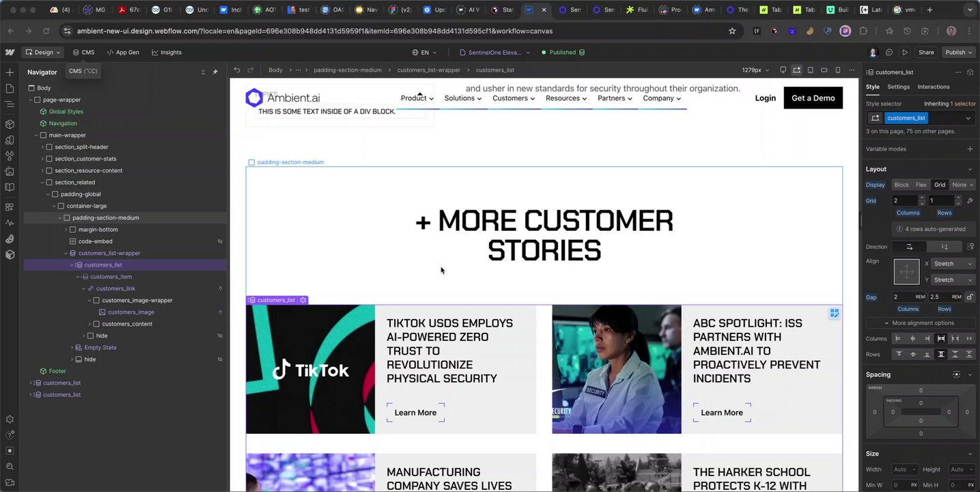Click the Get a Demo button

pyautogui.click(x=813, y=98)
